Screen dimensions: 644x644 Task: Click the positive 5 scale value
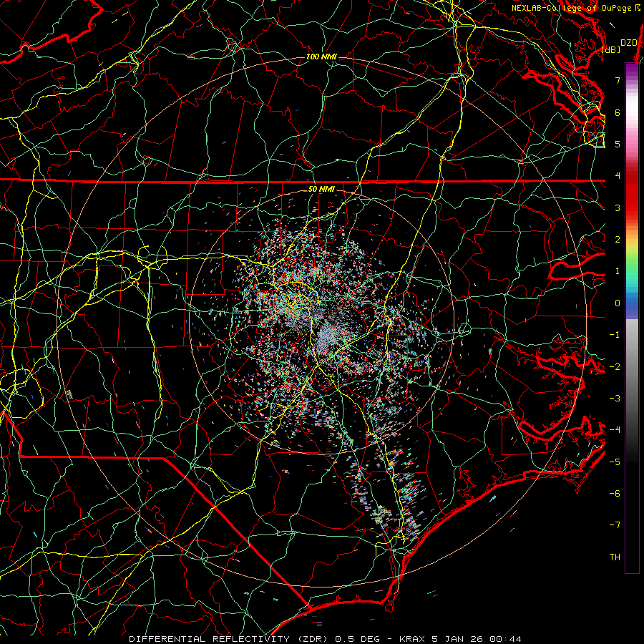point(618,144)
